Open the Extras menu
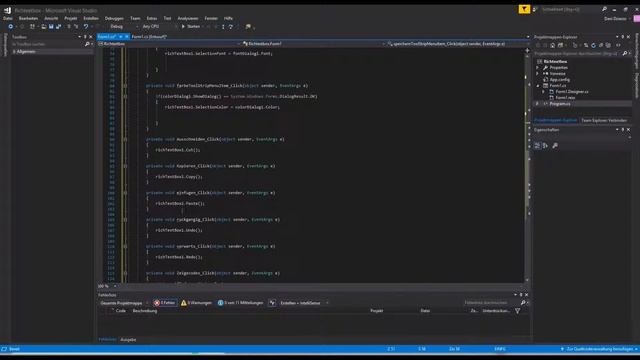This screenshot has width=640, height=360. coord(151,18)
